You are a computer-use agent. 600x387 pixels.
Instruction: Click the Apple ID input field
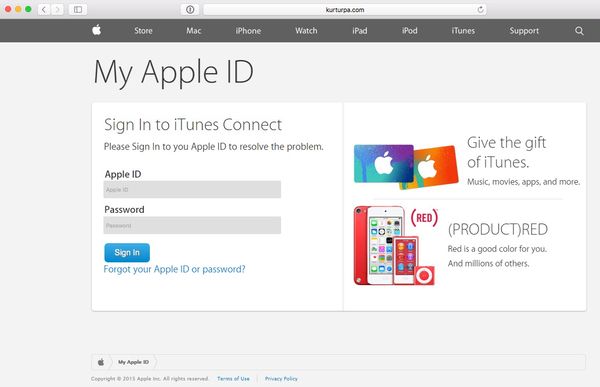point(192,189)
